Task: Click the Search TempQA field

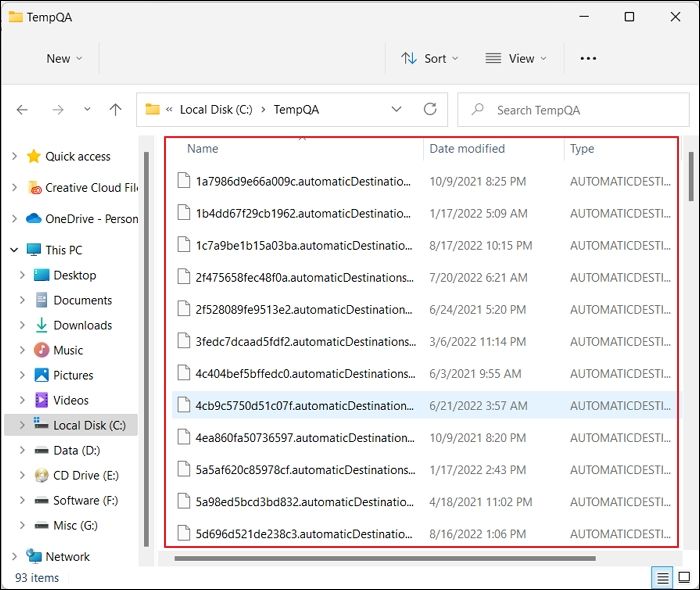Action: pos(573,110)
